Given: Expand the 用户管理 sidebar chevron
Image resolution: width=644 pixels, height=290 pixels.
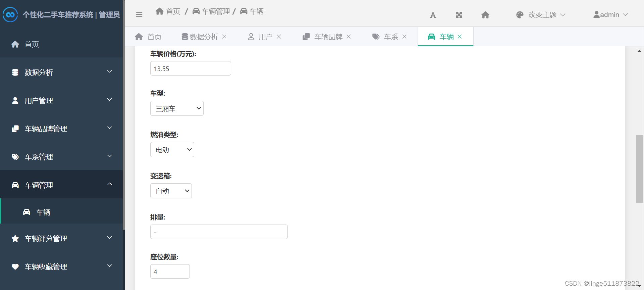Looking at the screenshot, I should (x=109, y=100).
